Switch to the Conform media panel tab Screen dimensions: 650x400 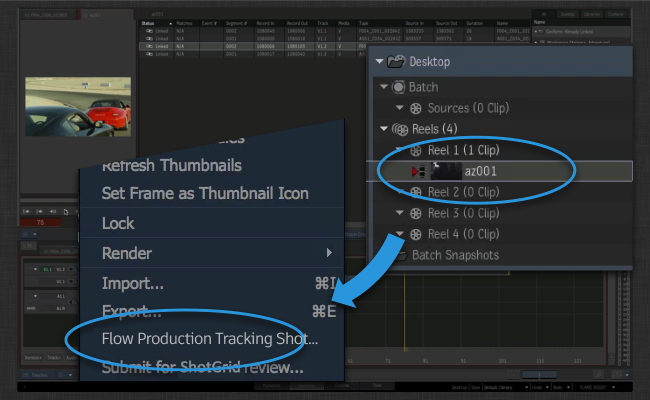pos(616,14)
